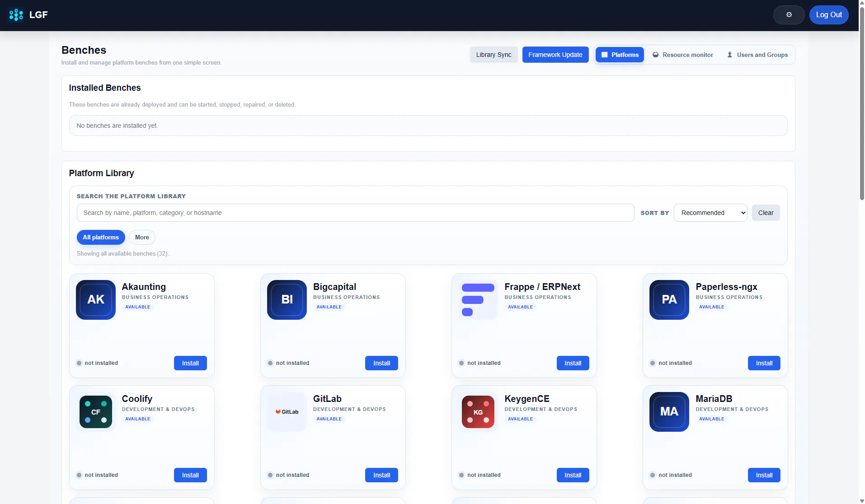Click the Users and Groups person icon
The image size is (865, 504).
tap(729, 55)
